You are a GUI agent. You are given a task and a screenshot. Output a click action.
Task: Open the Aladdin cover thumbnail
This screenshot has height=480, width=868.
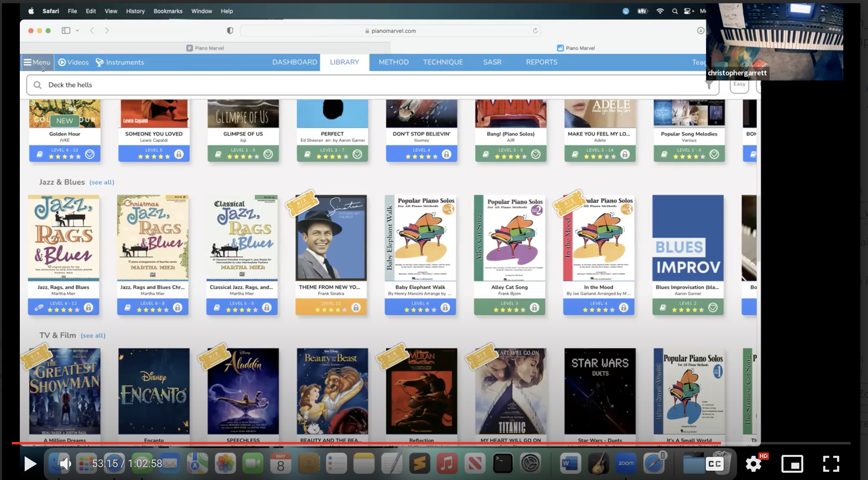[243, 391]
